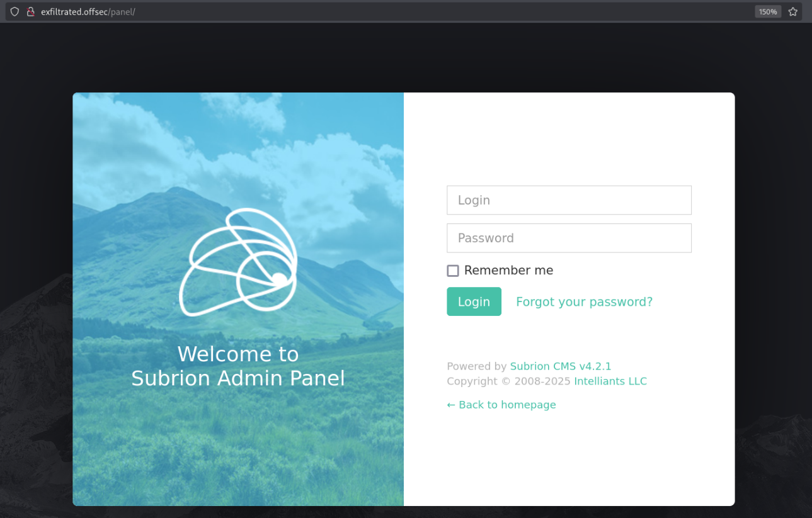Open the Subrion CMS v4.2.1 link
Screen dimensions: 812x518
[x=561, y=366]
